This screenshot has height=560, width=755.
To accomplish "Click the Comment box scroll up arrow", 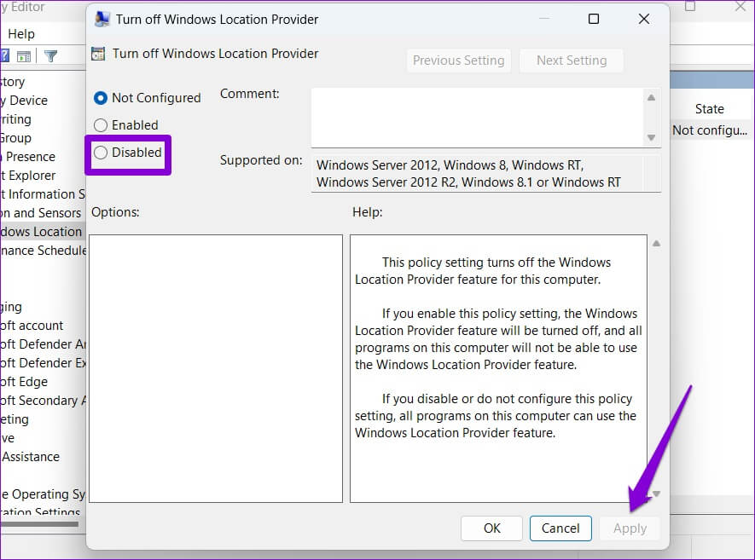I will point(651,98).
